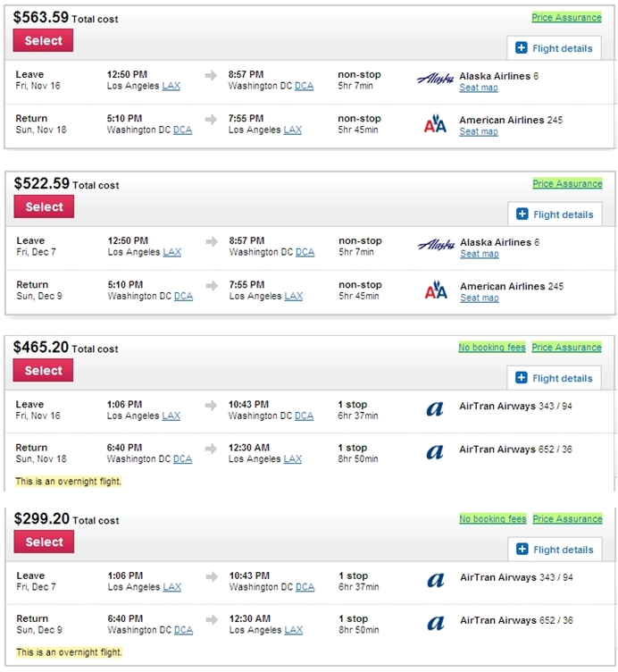Click American Airlines logo in $563.59 itinerary

tap(435, 123)
